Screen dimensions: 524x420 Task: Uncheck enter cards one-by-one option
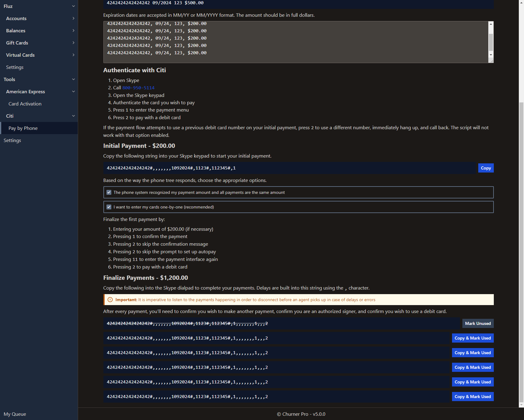click(x=109, y=207)
